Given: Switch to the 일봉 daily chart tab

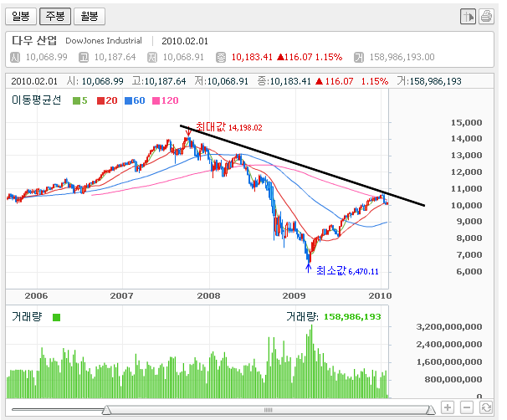Looking at the screenshot, I should coord(21,16).
